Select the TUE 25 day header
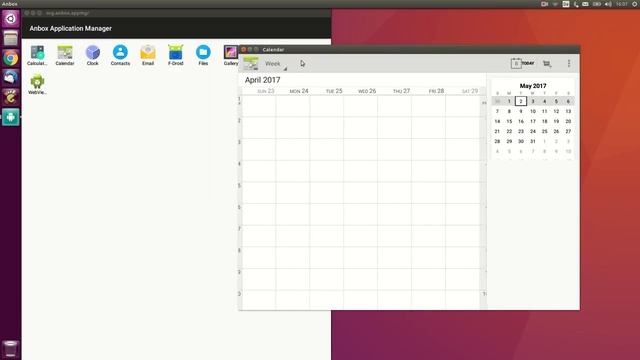This screenshot has width=640, height=360. tap(334, 91)
